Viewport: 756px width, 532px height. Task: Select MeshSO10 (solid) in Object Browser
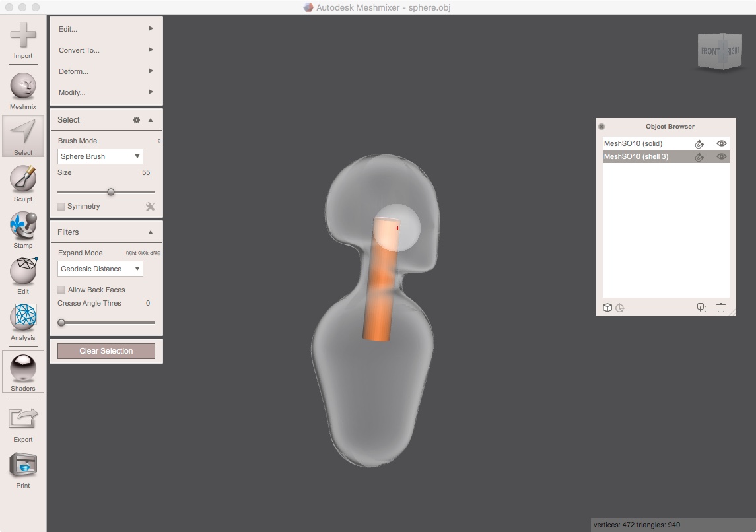pos(666,144)
